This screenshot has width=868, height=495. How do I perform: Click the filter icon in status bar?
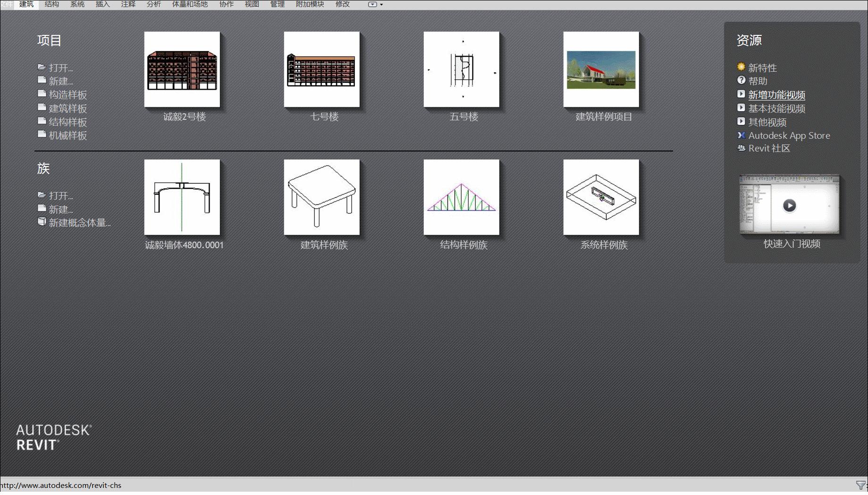tap(861, 485)
